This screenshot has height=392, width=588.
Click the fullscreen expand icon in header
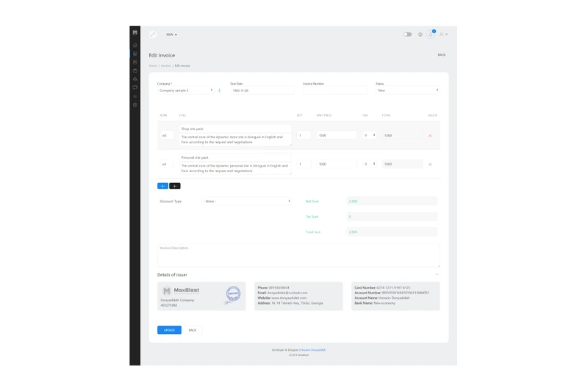point(153,35)
